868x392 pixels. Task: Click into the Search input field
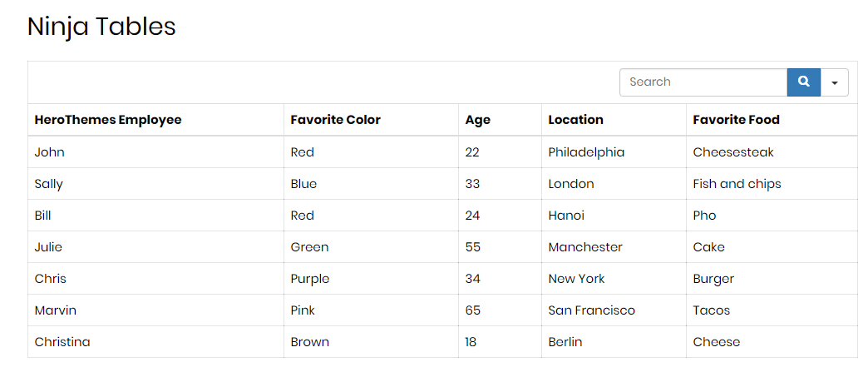coord(703,82)
